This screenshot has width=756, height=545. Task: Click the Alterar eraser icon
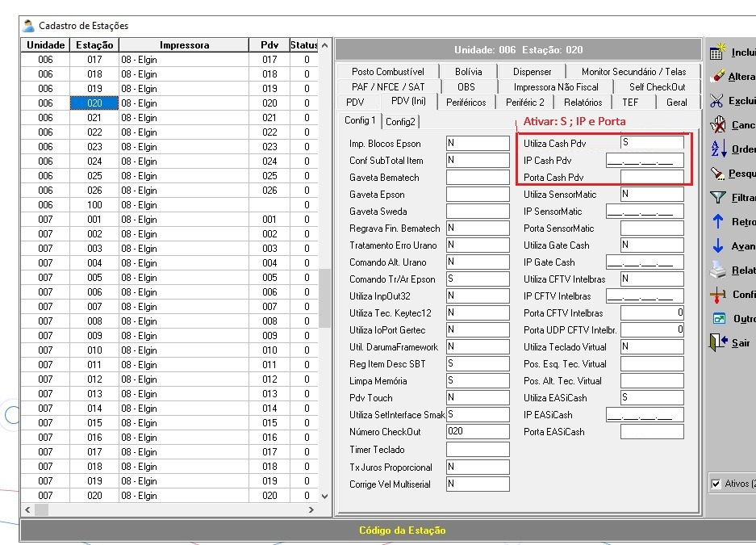718,77
